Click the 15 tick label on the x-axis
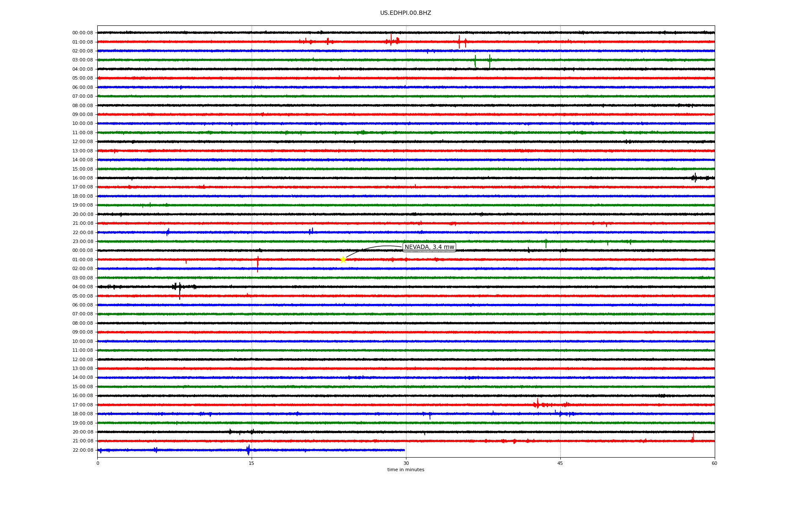This screenshot has height=508, width=812. coord(252,463)
